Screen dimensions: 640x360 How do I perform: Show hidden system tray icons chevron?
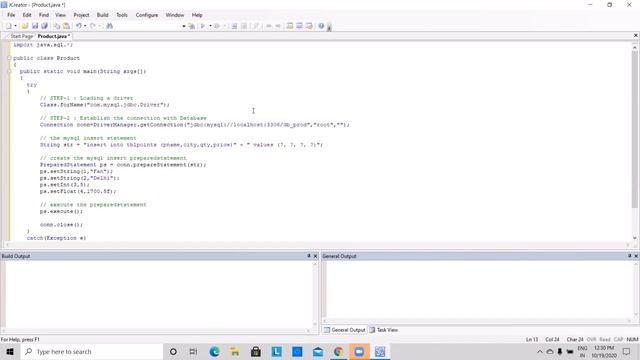click(540, 352)
